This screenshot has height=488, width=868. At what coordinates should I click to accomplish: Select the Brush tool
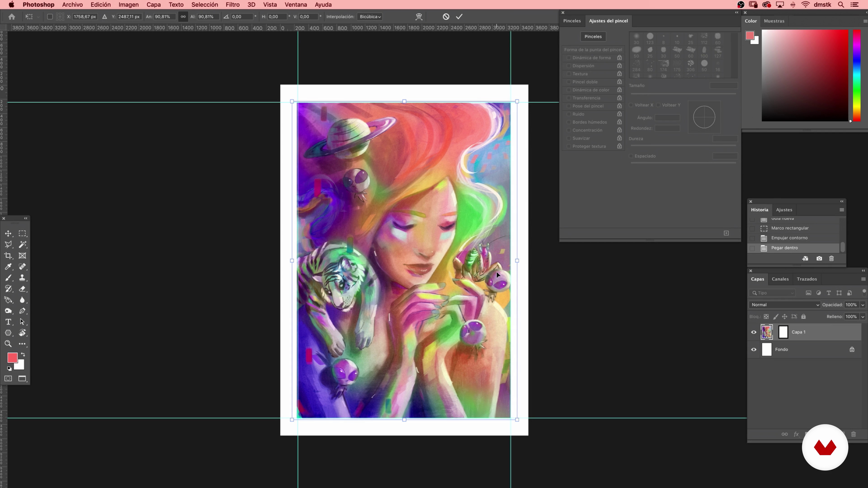[8, 278]
